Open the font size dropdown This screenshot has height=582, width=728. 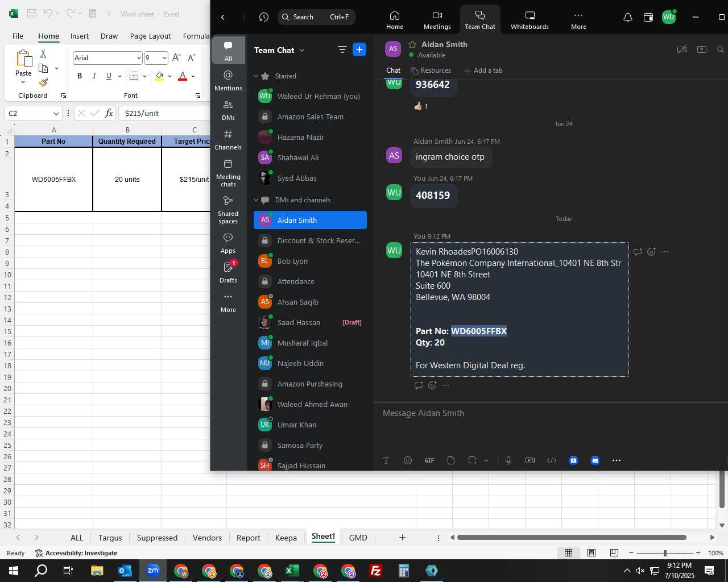coord(164,58)
